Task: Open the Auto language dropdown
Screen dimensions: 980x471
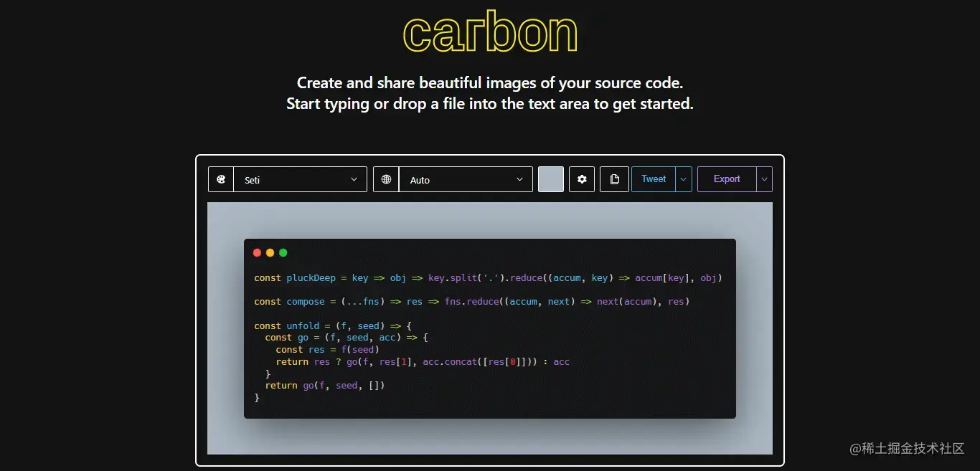Action: pos(466,179)
